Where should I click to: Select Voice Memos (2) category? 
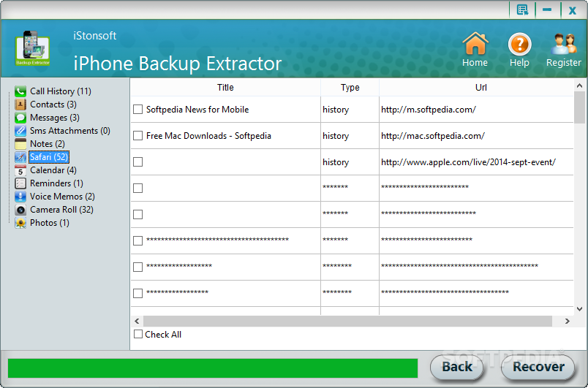pos(62,197)
